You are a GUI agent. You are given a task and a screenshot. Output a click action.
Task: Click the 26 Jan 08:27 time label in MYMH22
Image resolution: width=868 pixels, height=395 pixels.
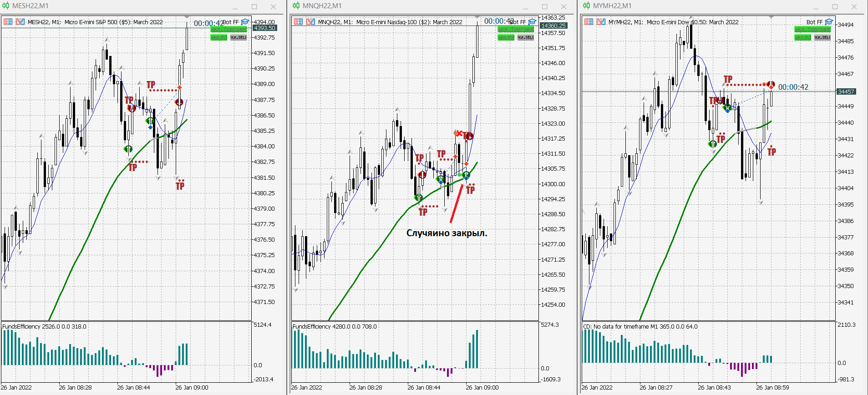click(656, 388)
